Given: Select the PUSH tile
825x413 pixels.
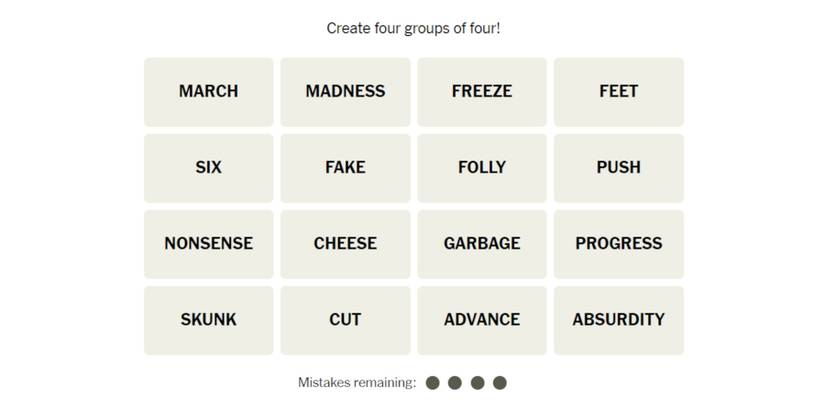Looking at the screenshot, I should click(618, 167).
